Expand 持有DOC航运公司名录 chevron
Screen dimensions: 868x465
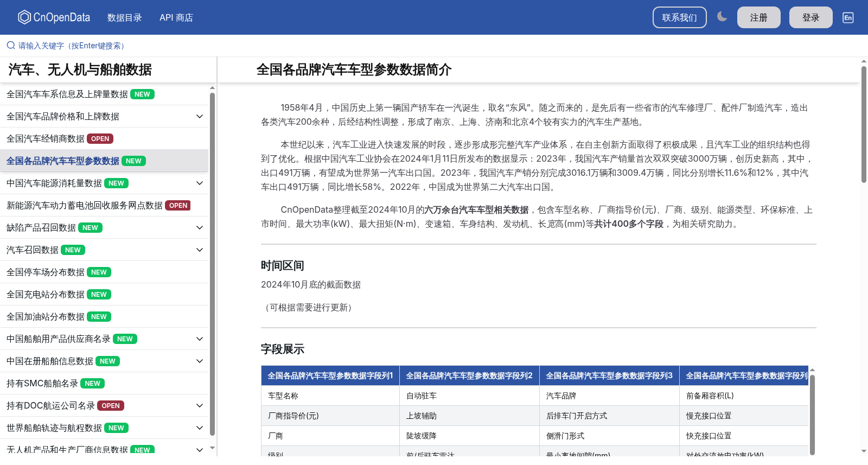[200, 405]
